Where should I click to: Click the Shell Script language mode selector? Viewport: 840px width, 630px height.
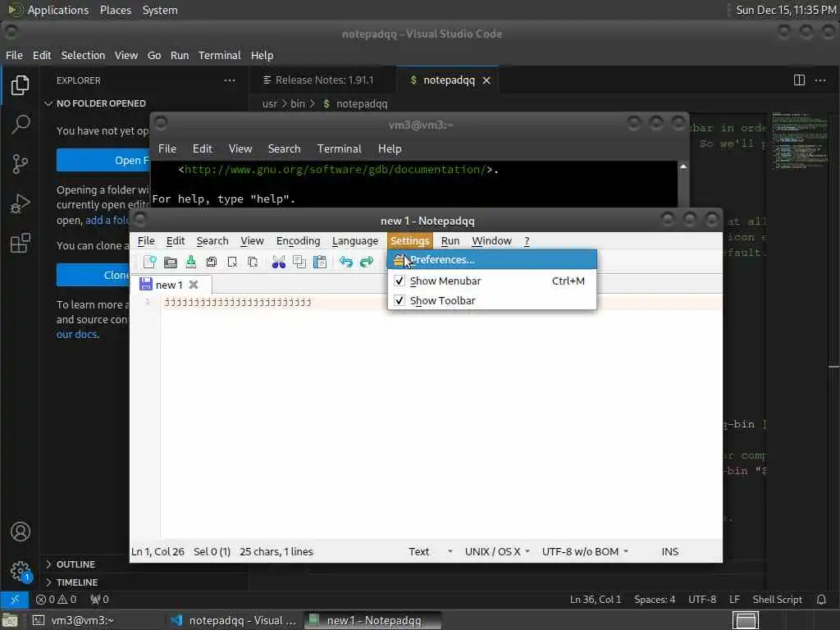pos(778,600)
